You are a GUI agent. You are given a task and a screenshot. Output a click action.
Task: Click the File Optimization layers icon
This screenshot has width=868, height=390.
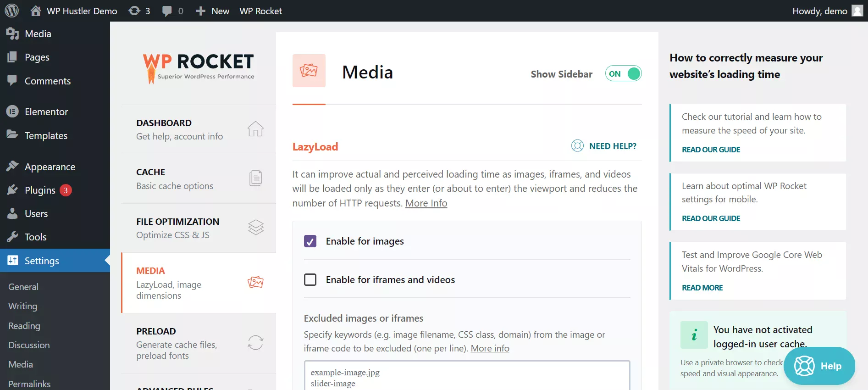coord(256,227)
